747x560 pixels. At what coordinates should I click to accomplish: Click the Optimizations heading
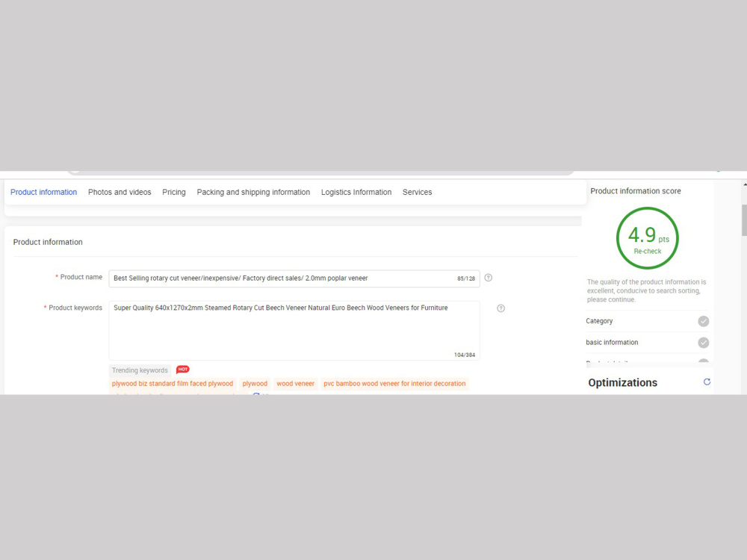623,382
